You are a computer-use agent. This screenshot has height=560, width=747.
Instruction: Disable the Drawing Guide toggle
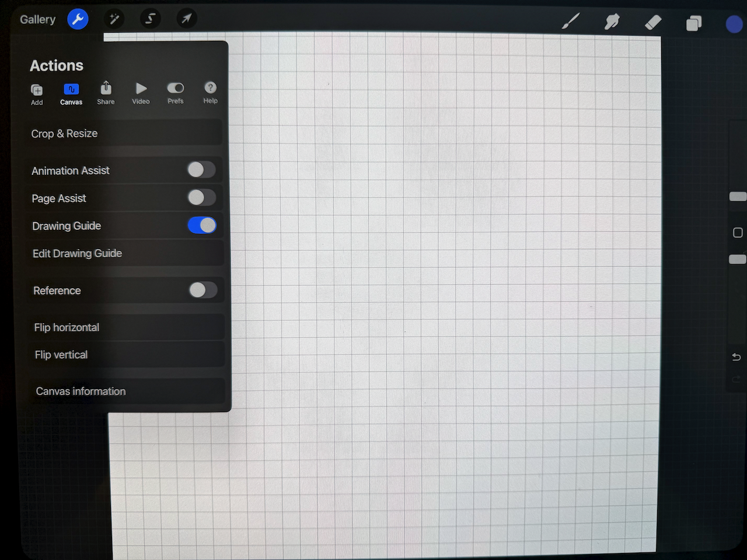click(202, 225)
